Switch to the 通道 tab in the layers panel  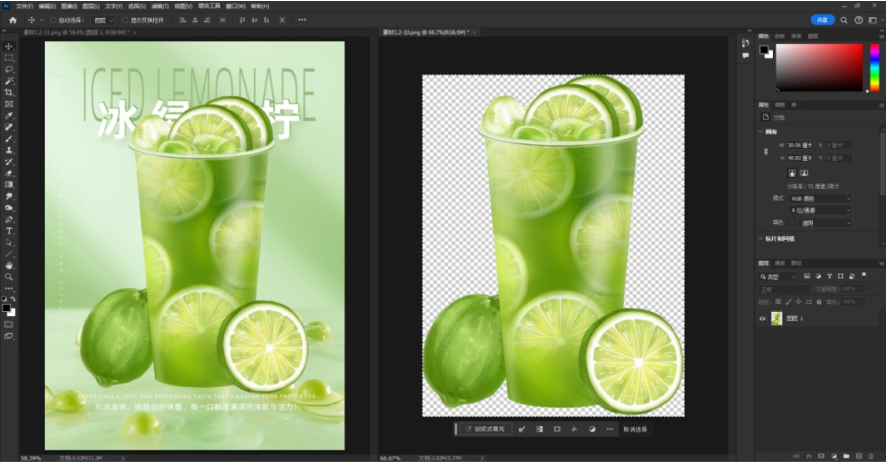[782, 263]
